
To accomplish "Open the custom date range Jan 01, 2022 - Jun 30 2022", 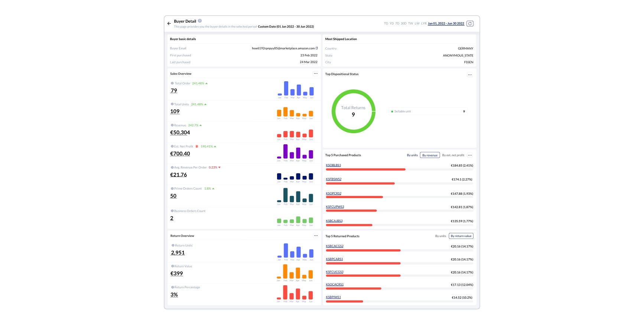I will click(x=446, y=23).
